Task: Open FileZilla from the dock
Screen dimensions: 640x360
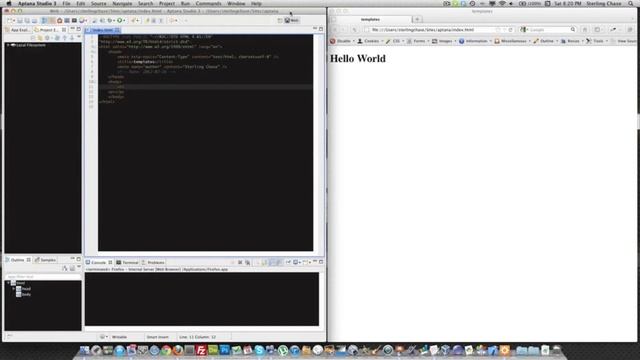Action: click(x=201, y=350)
